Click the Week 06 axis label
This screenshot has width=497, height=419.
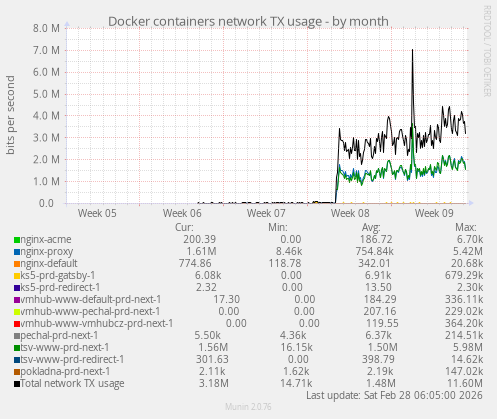pos(182,213)
